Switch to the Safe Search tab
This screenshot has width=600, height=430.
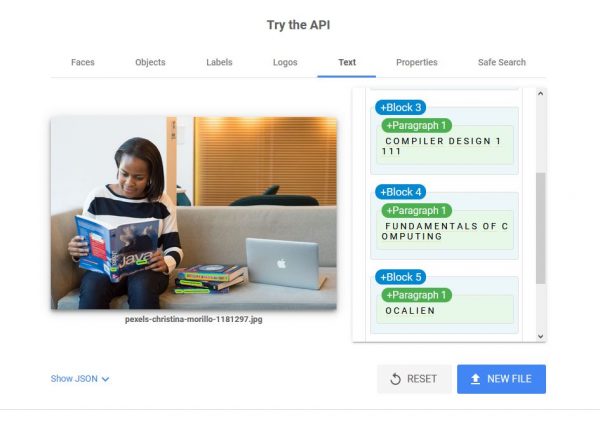point(502,62)
